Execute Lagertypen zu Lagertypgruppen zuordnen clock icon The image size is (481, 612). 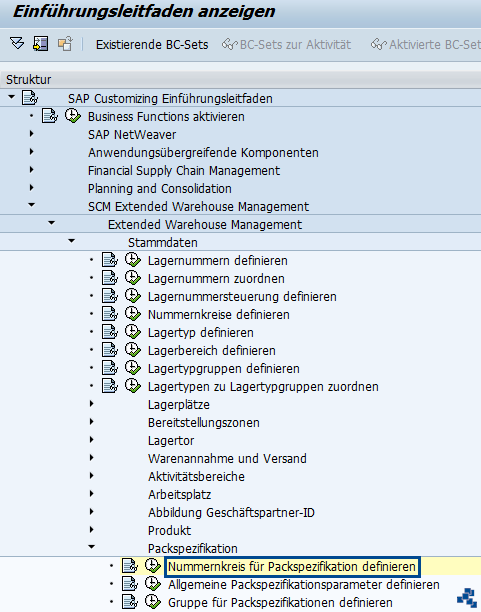click(133, 385)
